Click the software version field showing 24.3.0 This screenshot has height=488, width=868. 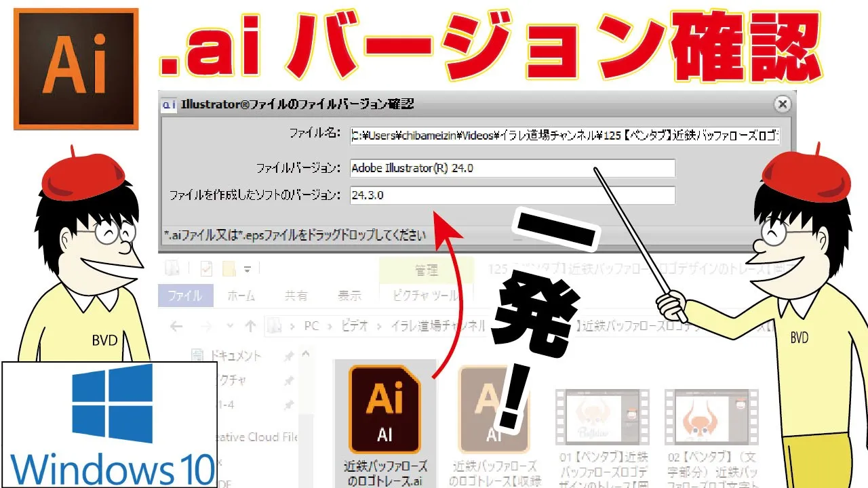(513, 195)
